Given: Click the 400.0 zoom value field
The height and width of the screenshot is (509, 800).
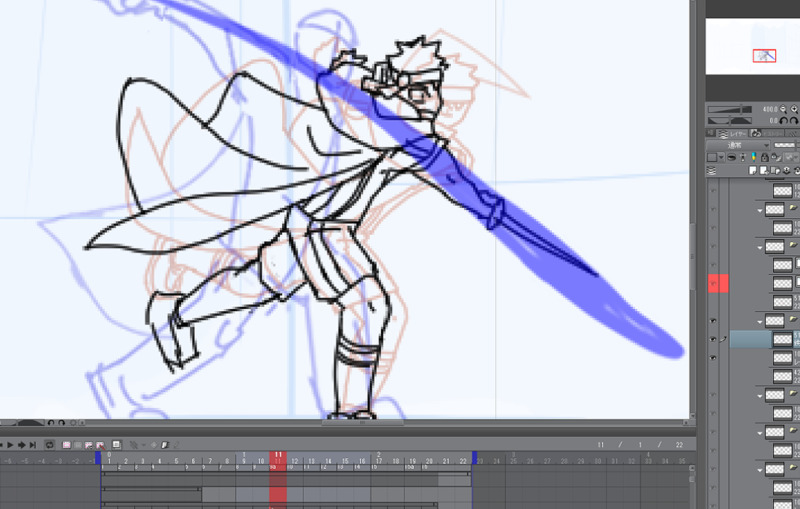Looking at the screenshot, I should (770, 109).
